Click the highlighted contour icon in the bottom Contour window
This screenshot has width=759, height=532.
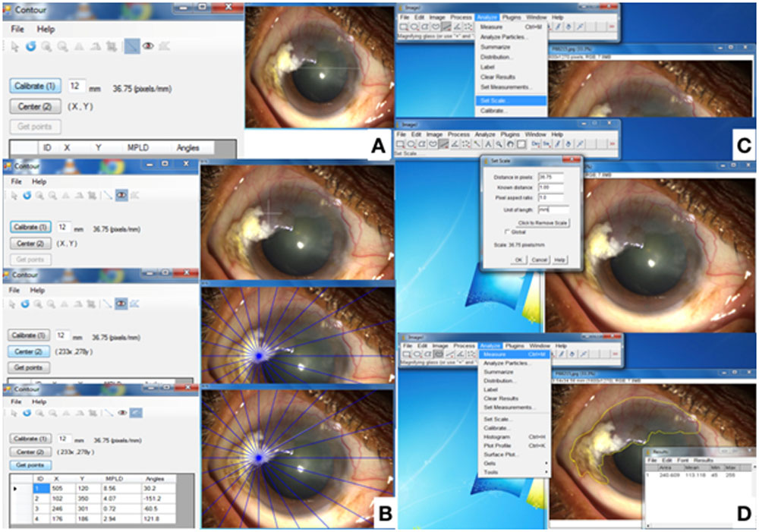pos(136,413)
